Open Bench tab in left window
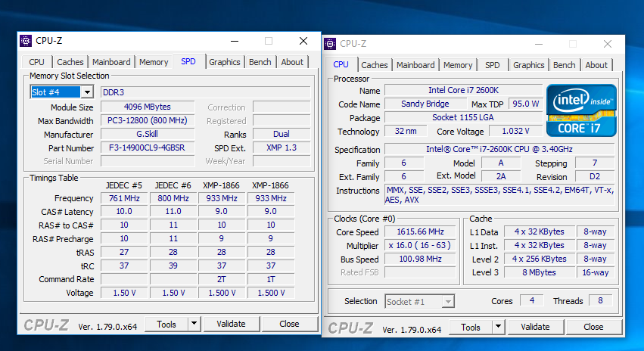Screen dimensions: 644x351 click(260, 62)
